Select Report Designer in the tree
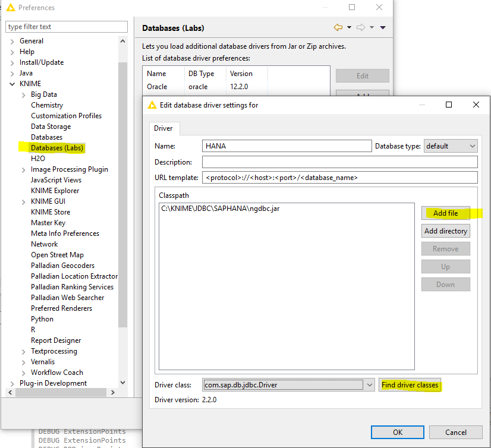Screen dimensions: 491x448 (x=56, y=340)
